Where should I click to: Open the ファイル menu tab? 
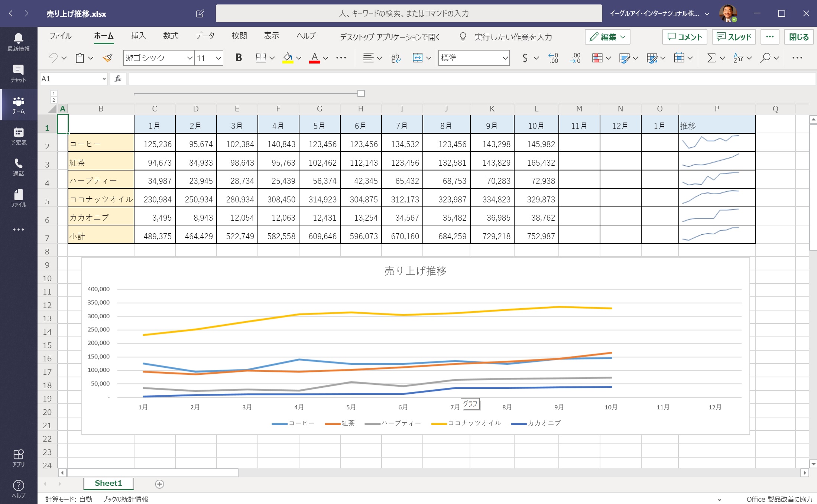click(61, 36)
